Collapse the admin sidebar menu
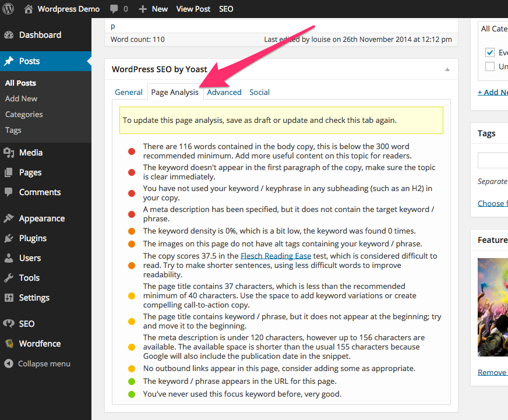 click(x=37, y=363)
